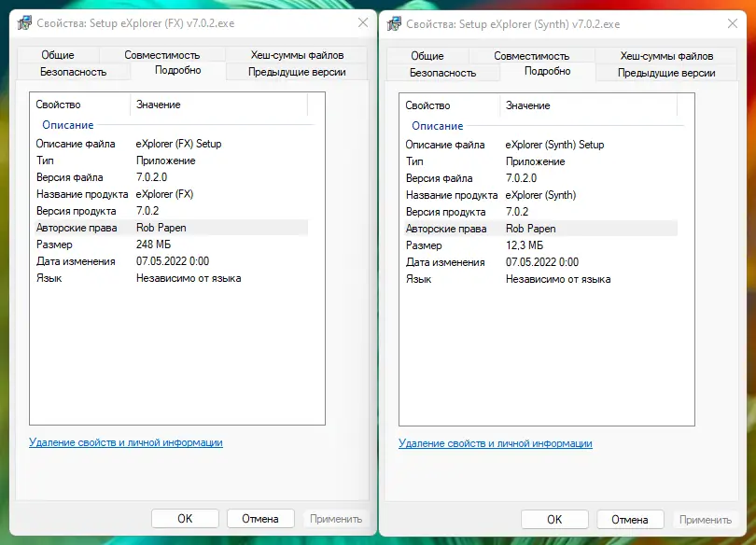The image size is (756, 545).
Task: Click OK in the FX properties window
Action: point(185,519)
